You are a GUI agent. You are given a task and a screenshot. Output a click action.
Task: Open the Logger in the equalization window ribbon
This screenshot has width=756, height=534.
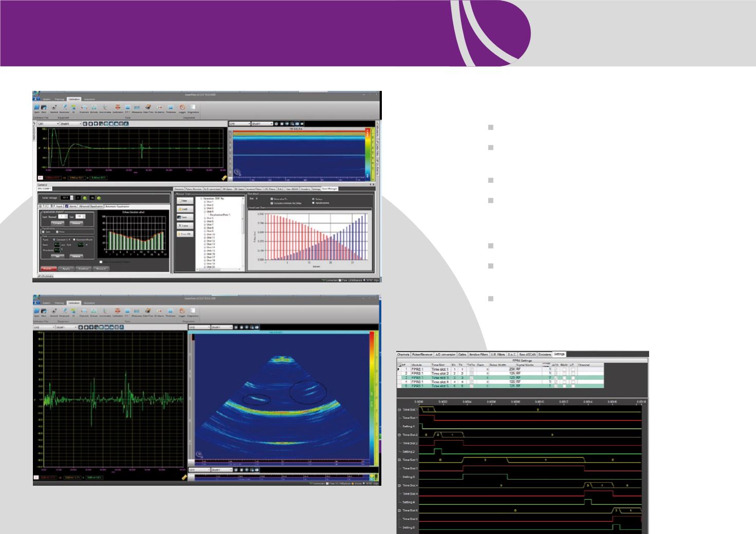[182, 108]
